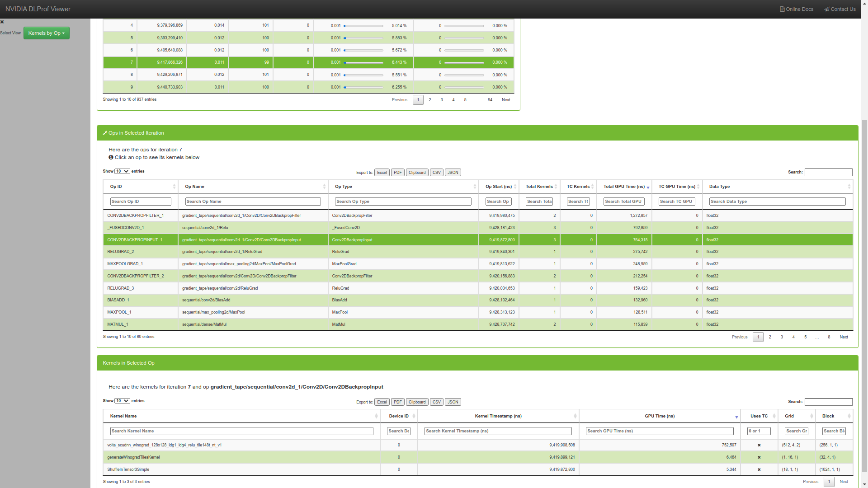
Task: Go to page 94 of iterations table
Action: [490, 100]
